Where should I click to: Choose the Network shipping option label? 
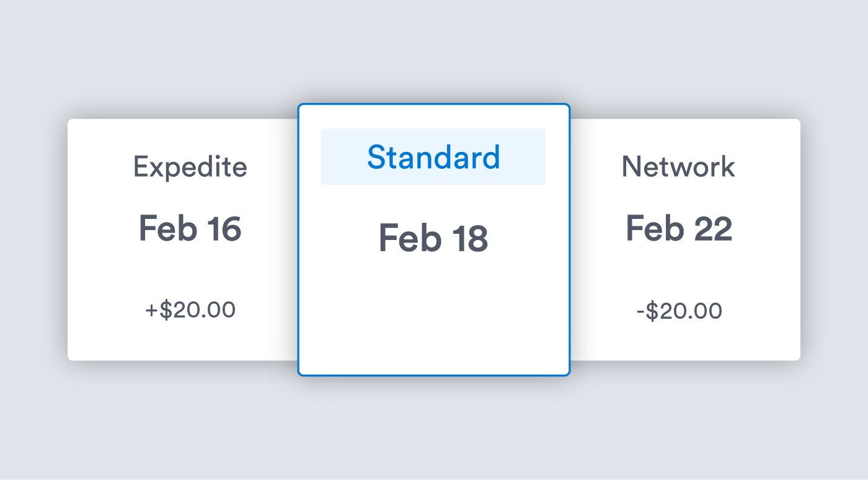point(678,167)
